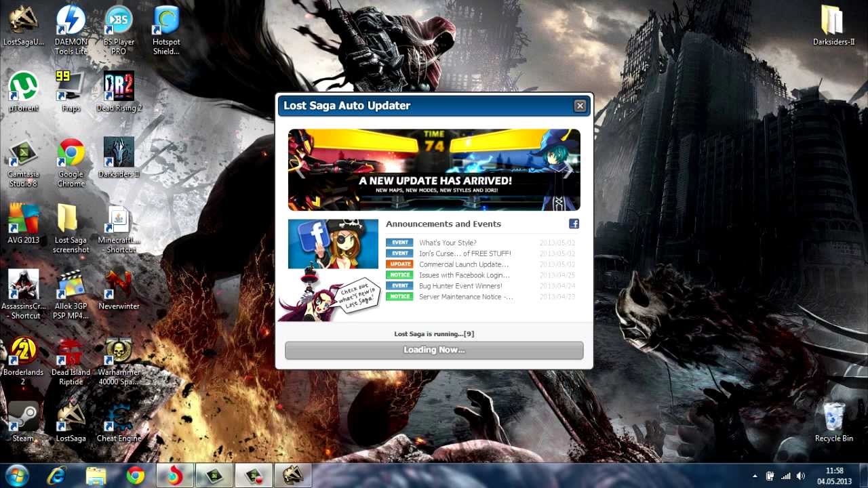This screenshot has width=868, height=488.
Task: Open the Darksiders-II folder on desktop
Action: 833,26
